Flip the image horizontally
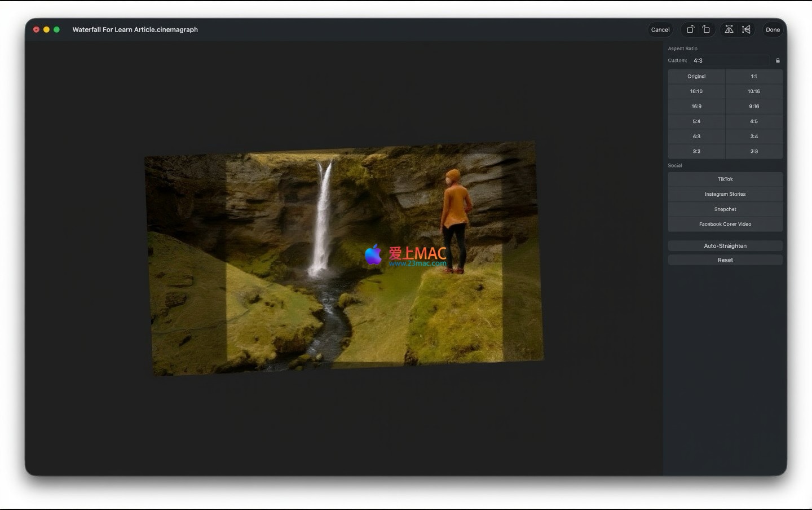812x510 pixels. [729, 29]
